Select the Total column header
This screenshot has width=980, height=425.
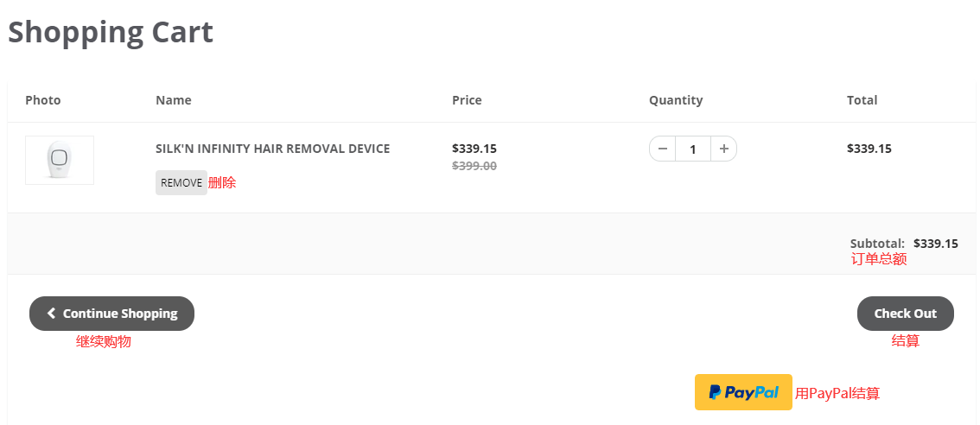pos(862,100)
